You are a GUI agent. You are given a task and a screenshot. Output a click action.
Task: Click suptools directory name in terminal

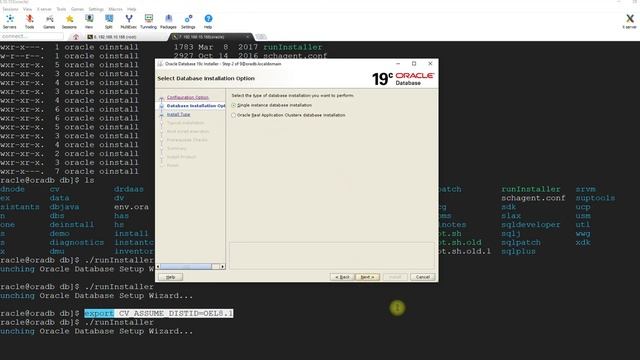coord(595,198)
